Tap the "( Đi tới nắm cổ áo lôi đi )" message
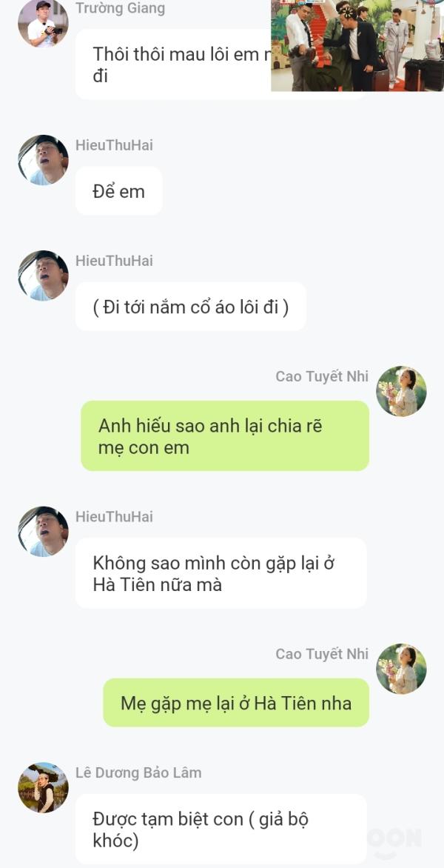 pyautogui.click(x=191, y=306)
